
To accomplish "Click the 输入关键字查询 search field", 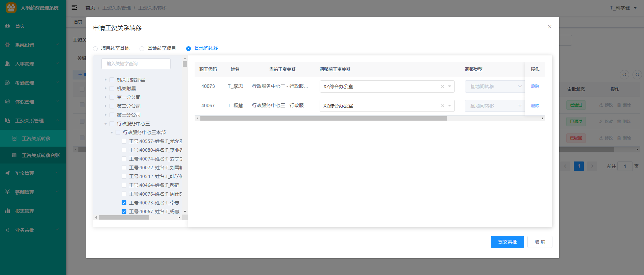I will (x=136, y=64).
